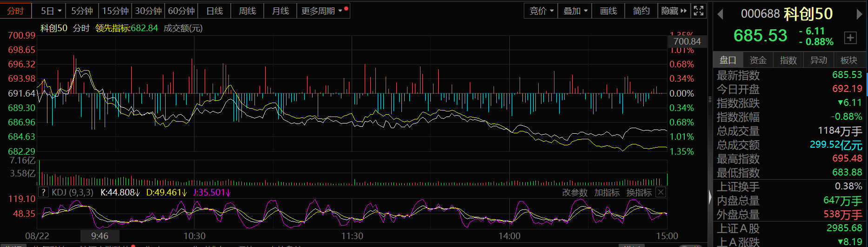Collapse the right panel using side arrow
This screenshot has height=247, width=868.
click(710, 197)
